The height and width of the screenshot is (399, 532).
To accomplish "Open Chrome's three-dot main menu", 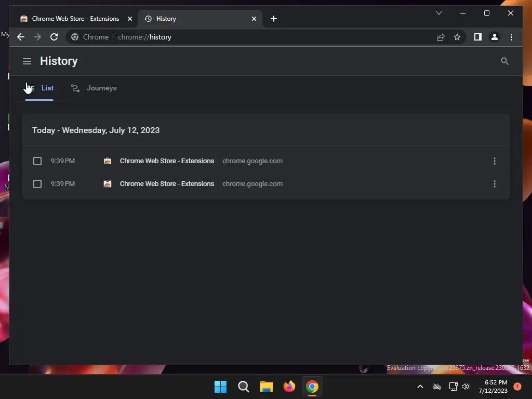I will (511, 37).
